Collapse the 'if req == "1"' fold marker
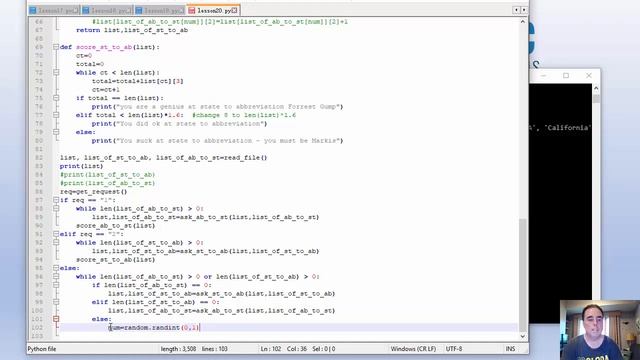 point(56,200)
